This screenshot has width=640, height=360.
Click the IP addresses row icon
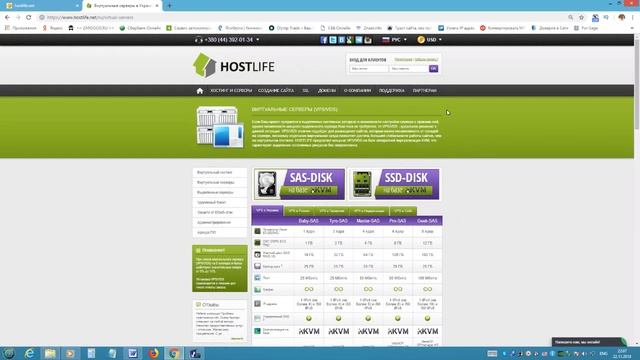point(258,304)
